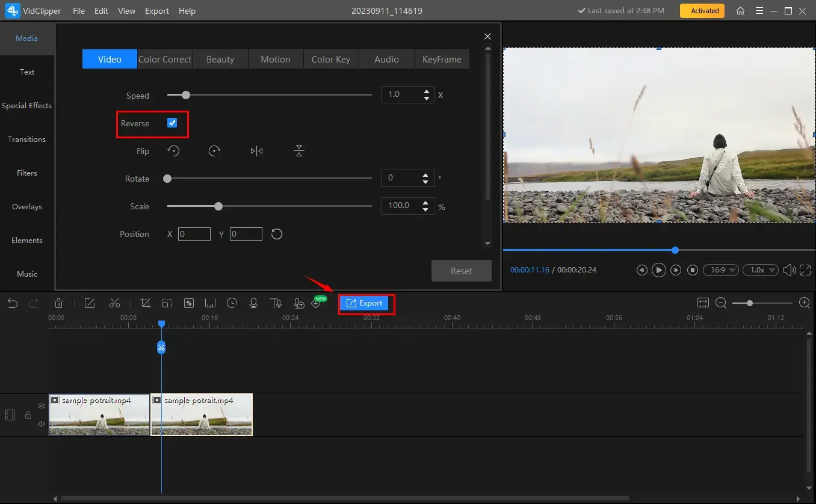The height and width of the screenshot is (504, 816).
Task: Open the Export menu in menu bar
Action: coord(156,11)
